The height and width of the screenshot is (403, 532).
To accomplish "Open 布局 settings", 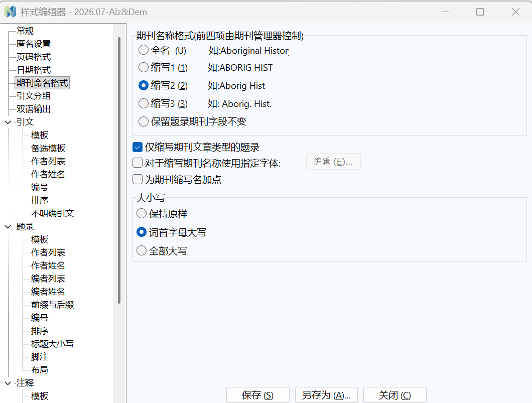I will pyautogui.click(x=40, y=370).
